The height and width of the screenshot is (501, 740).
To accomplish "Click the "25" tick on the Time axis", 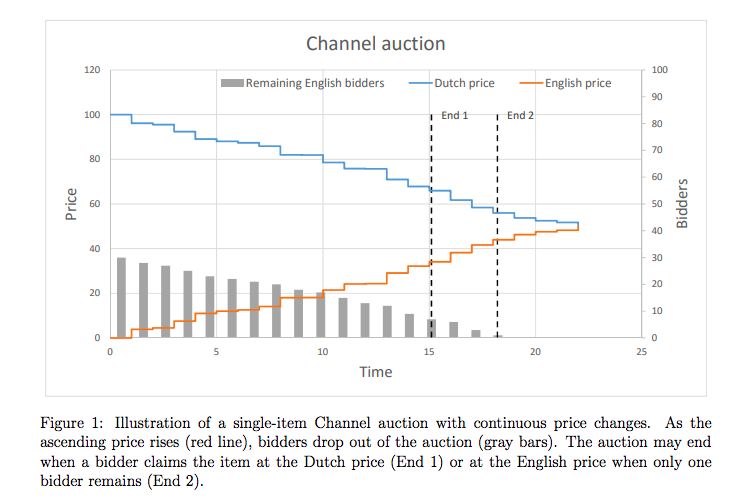I will [x=641, y=352].
